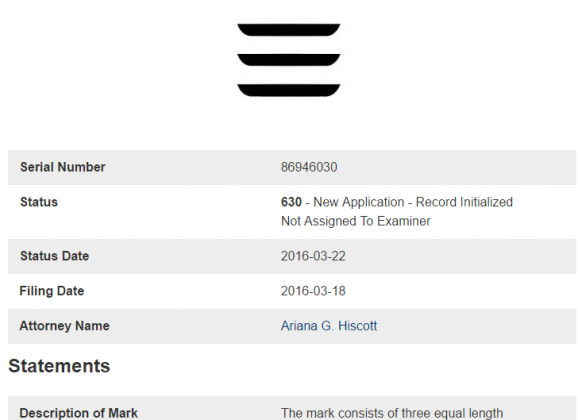
Task: Click the Statements section heading
Action: click(59, 366)
